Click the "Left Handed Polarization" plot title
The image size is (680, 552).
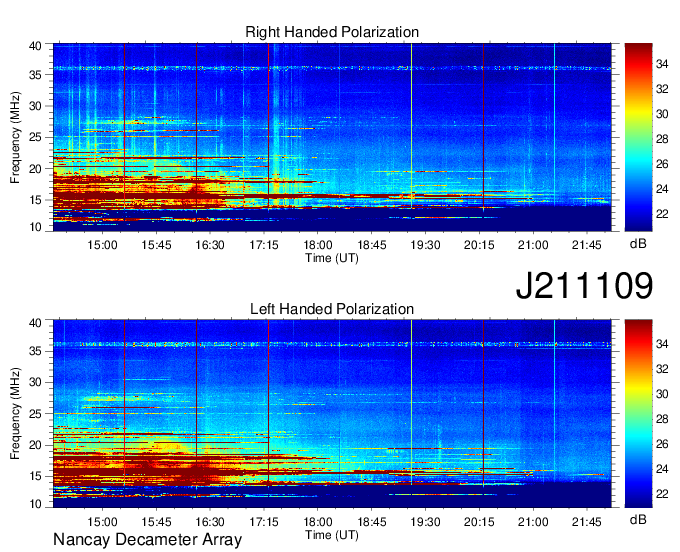(332, 309)
